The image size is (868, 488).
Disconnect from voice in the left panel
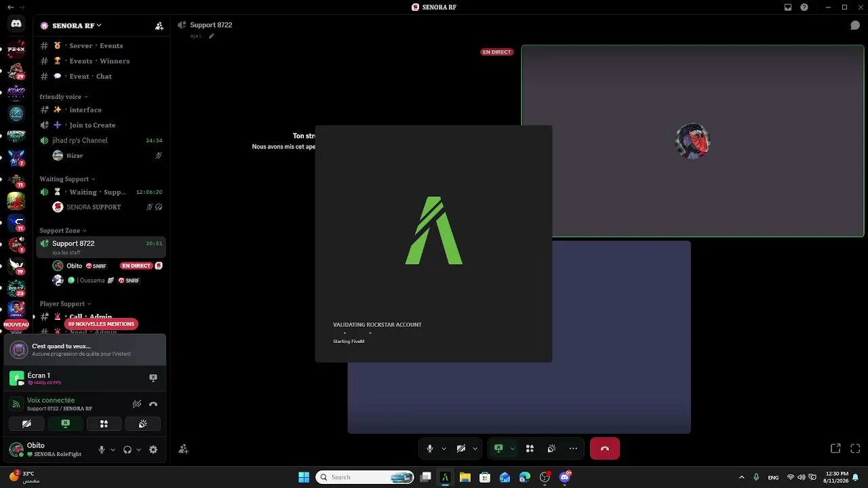pyautogui.click(x=153, y=404)
